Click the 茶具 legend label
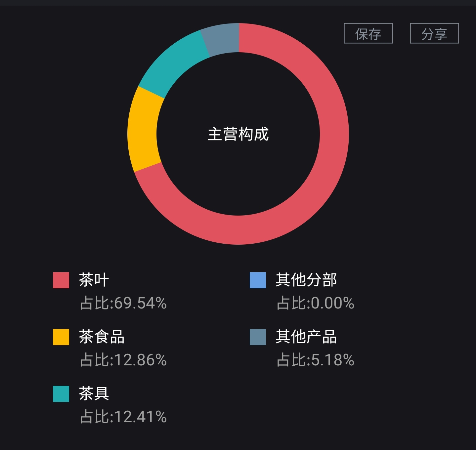476x450 pixels. 94,393
